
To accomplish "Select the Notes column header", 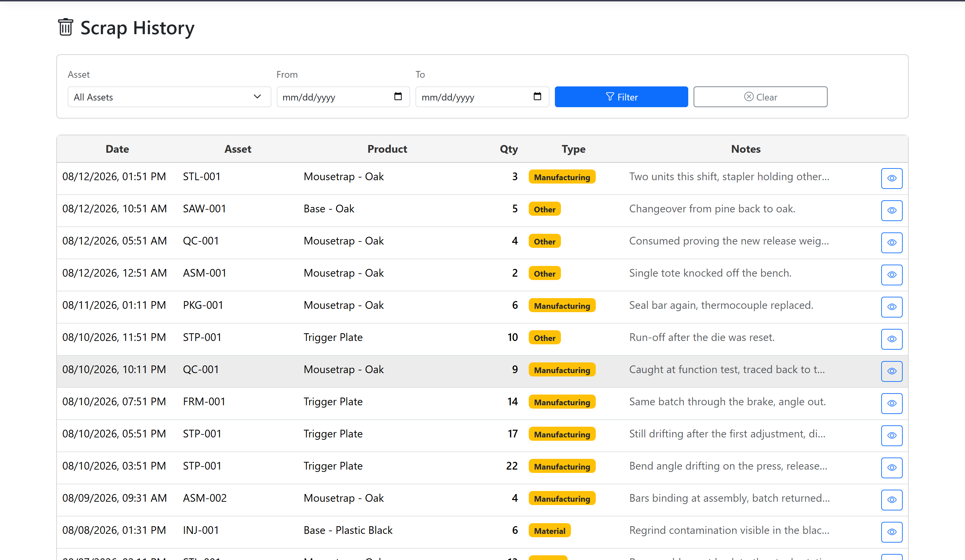I will click(x=746, y=149).
